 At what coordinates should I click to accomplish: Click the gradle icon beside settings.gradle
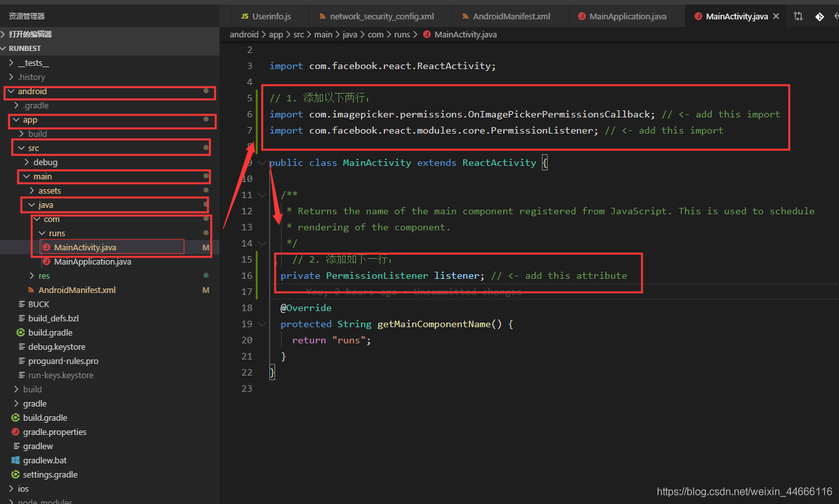coord(16,474)
